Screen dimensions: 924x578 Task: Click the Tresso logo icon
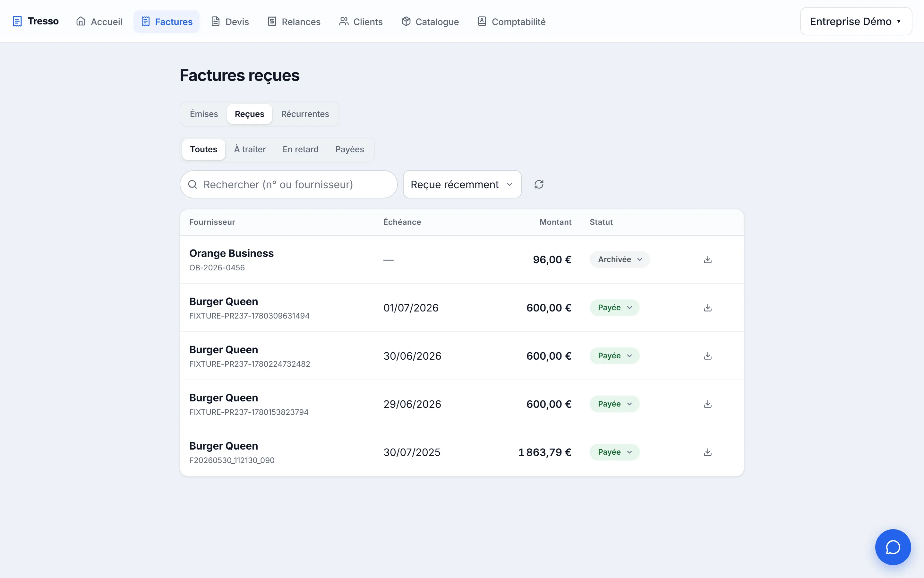pyautogui.click(x=17, y=22)
